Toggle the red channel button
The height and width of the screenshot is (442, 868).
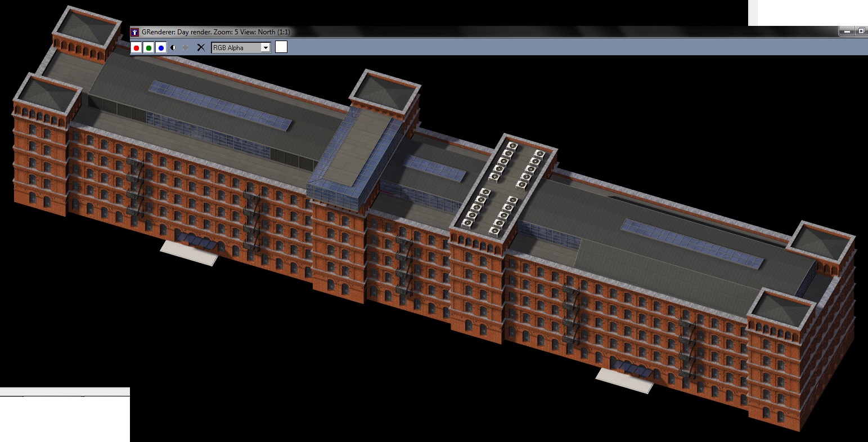(x=136, y=48)
